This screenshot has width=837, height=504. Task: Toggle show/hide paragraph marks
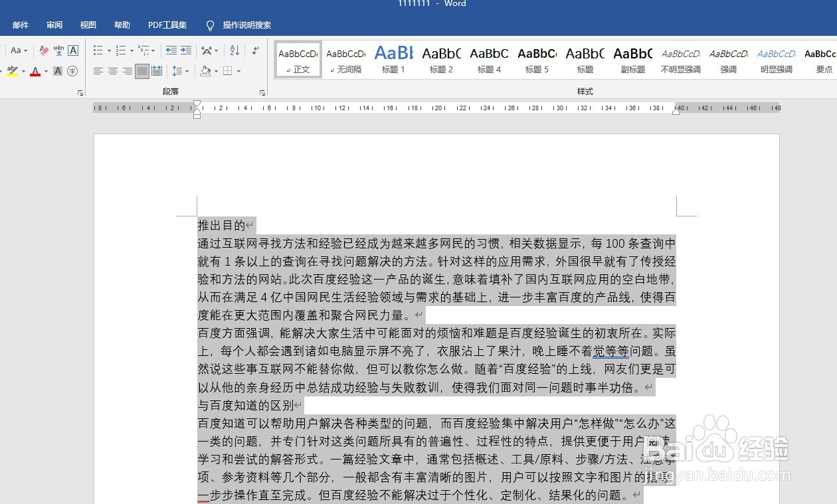255,50
